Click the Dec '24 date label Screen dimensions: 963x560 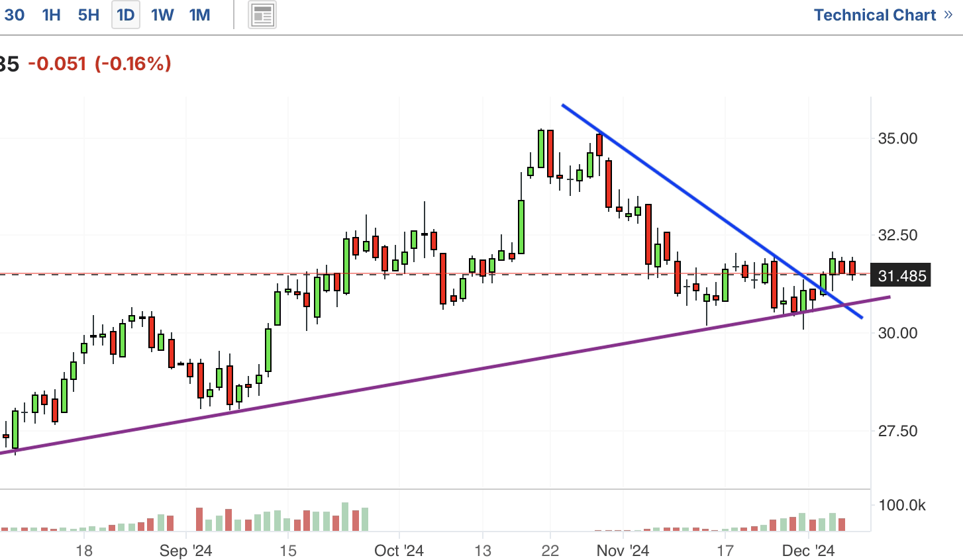pos(808,551)
